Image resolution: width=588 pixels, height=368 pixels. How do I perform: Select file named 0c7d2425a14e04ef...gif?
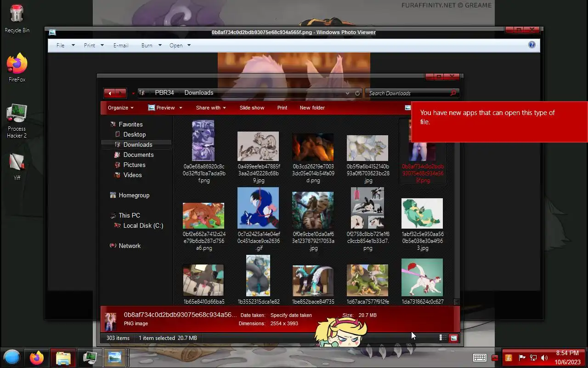[x=259, y=219]
